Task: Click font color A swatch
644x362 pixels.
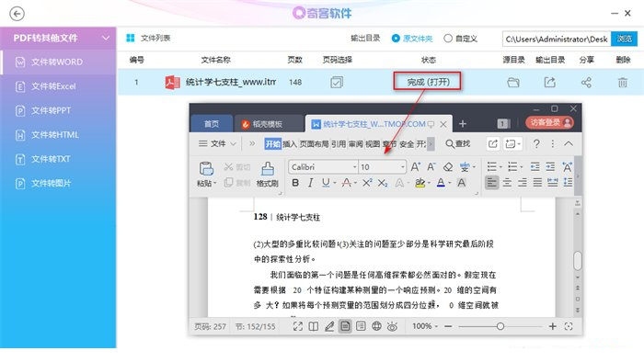Action: click(x=441, y=183)
